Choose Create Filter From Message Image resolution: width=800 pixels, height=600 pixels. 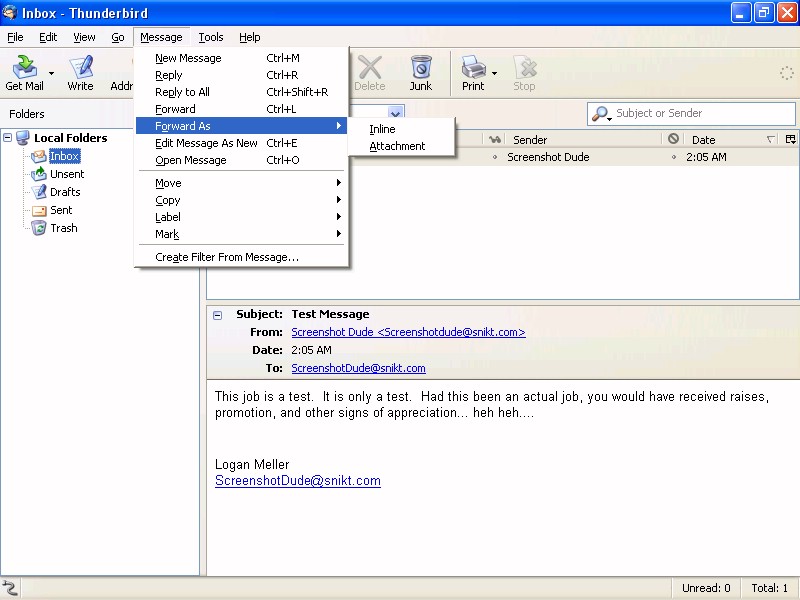coord(242,257)
